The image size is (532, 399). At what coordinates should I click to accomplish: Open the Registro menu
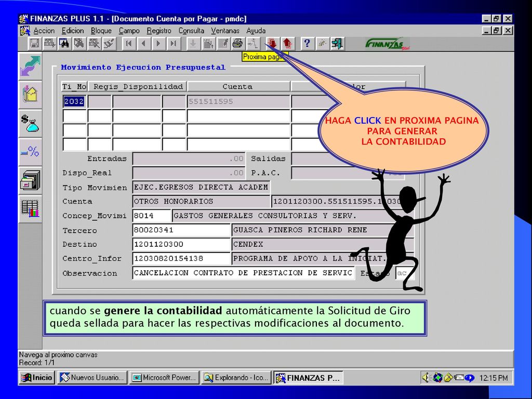(159, 31)
